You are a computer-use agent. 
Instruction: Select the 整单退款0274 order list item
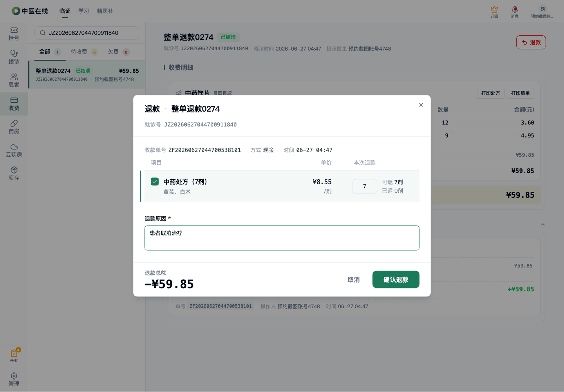click(87, 74)
